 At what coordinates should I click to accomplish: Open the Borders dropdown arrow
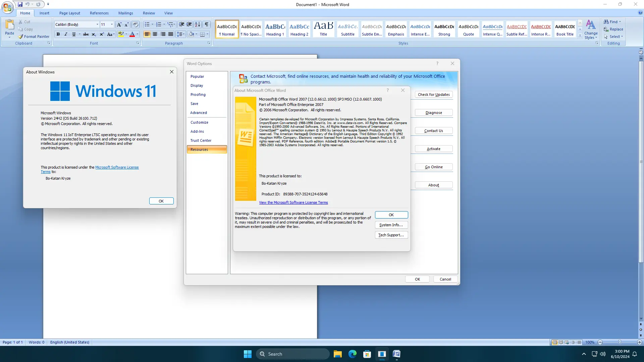coord(208,34)
